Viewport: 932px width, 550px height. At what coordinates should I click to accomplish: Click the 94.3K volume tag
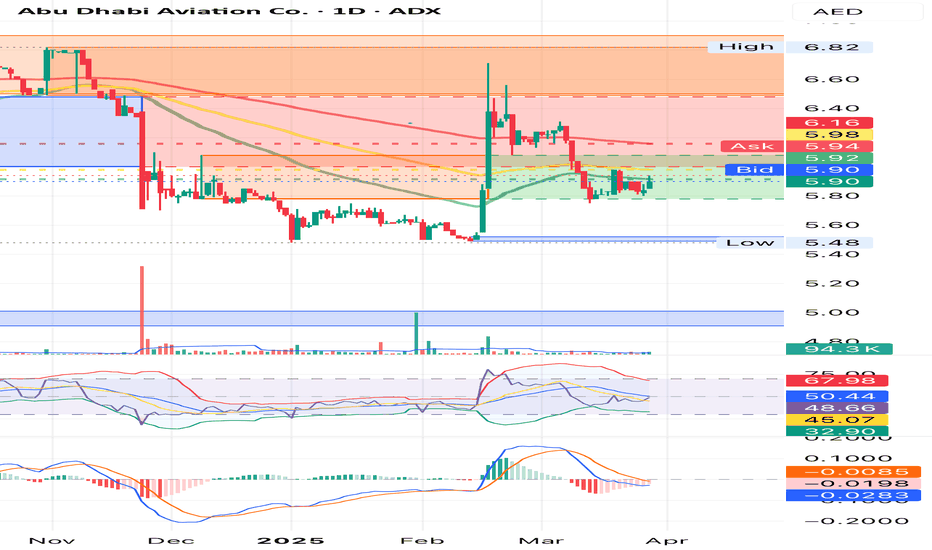pyautogui.click(x=839, y=349)
